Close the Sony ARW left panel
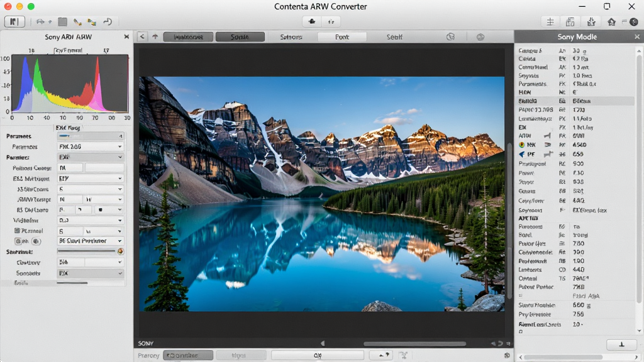 pos(126,36)
